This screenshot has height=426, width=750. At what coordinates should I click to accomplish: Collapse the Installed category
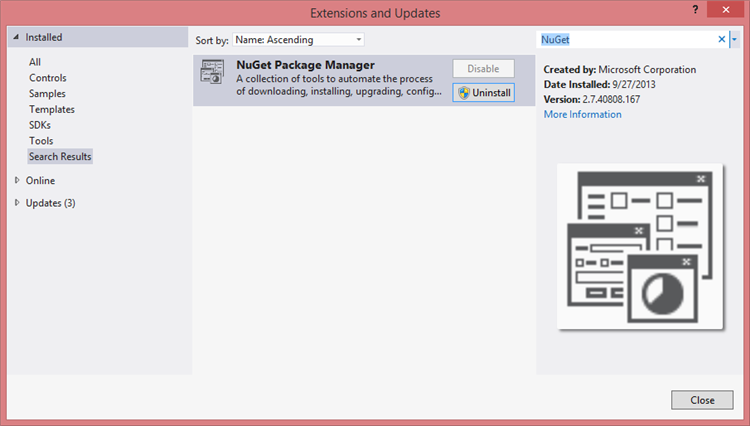click(16, 37)
